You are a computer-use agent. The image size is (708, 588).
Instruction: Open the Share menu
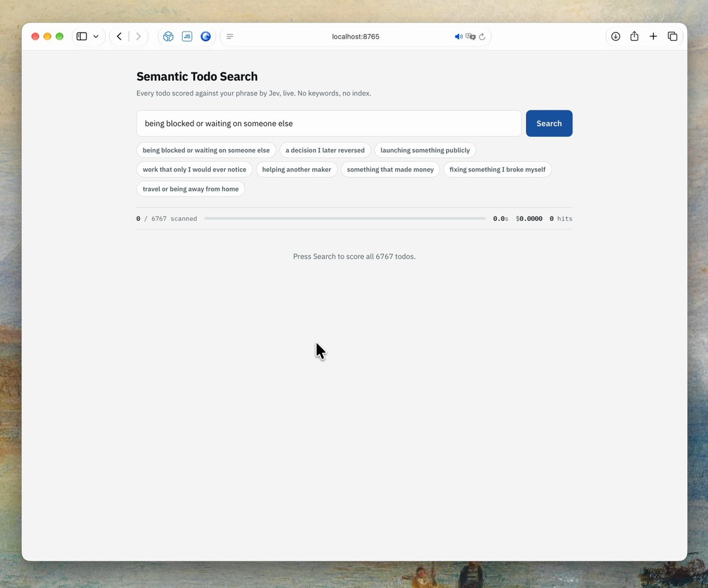[x=634, y=36]
